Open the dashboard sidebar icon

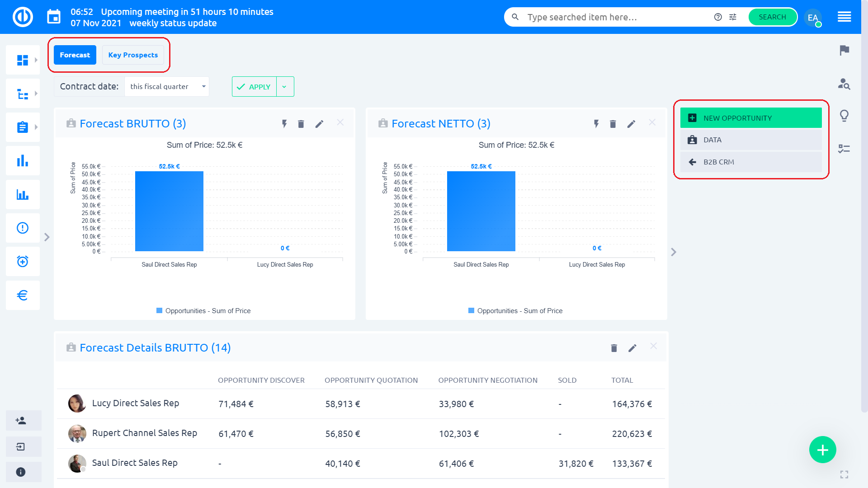coord(22,60)
